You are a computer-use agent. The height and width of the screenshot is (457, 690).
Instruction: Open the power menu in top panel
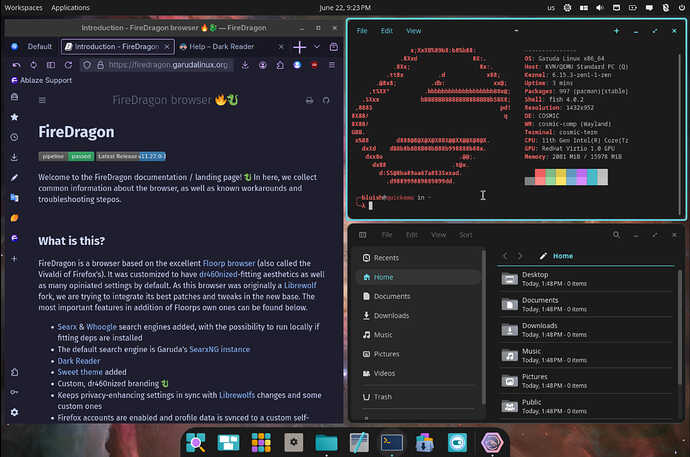681,7
